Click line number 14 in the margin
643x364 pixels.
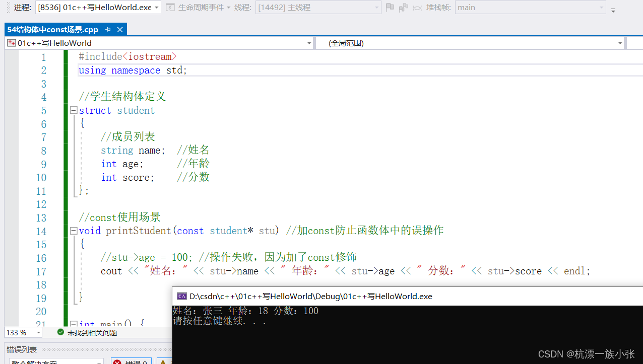41,232
